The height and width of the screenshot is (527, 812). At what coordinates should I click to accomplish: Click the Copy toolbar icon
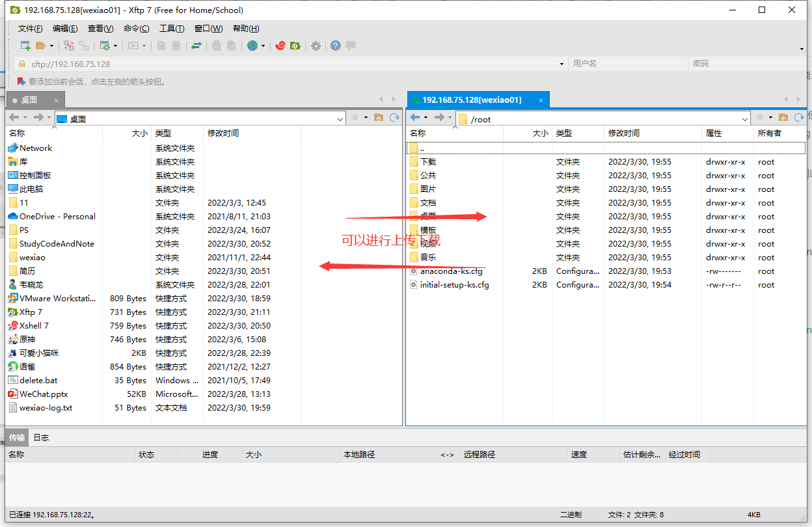coord(217,46)
